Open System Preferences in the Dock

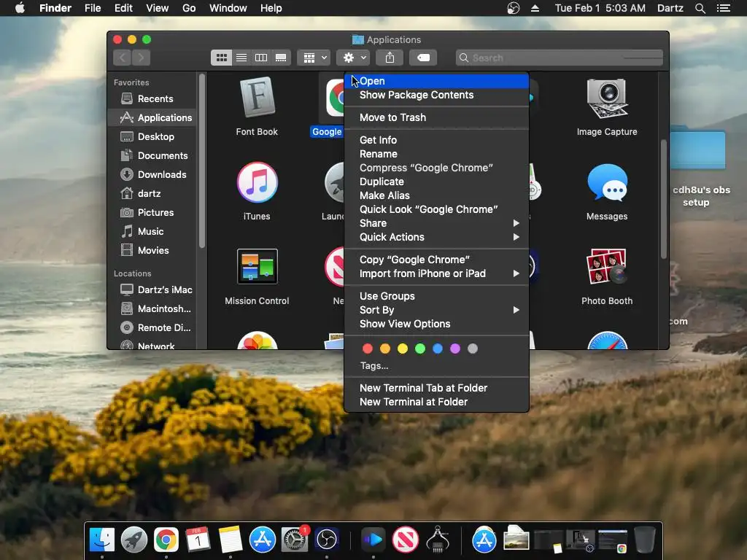[x=295, y=540]
